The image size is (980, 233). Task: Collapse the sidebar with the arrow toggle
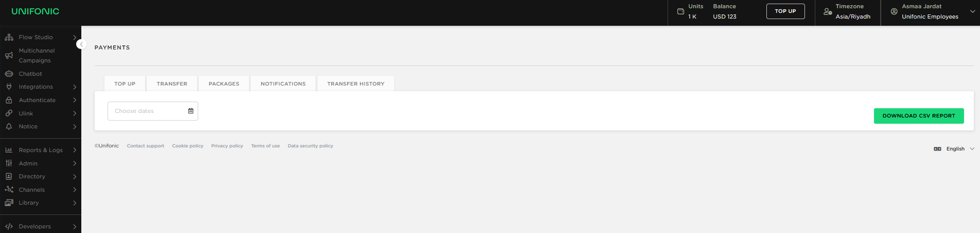(x=81, y=44)
